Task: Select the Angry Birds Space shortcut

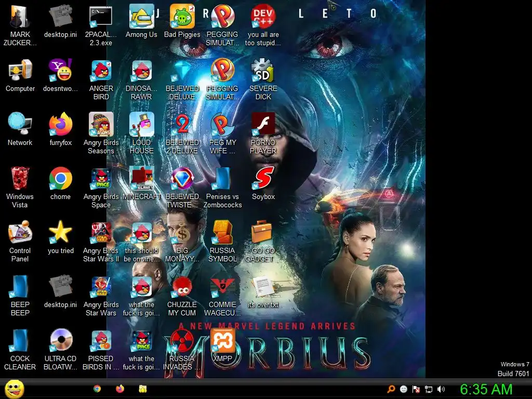Action: point(101,187)
